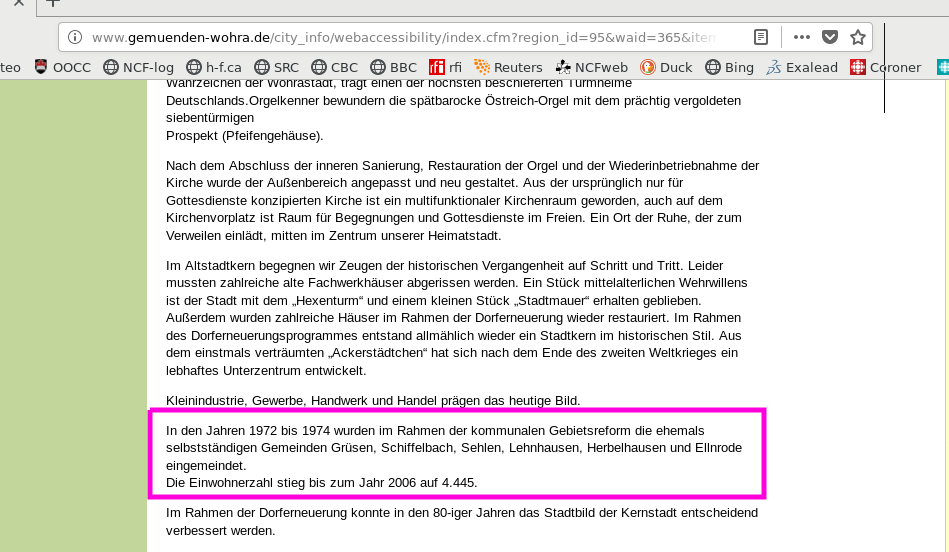Click line 'Kleinindustrie, Gewerbe, Handwerk und Handel'
This screenshot has width=949, height=552.
[373, 401]
